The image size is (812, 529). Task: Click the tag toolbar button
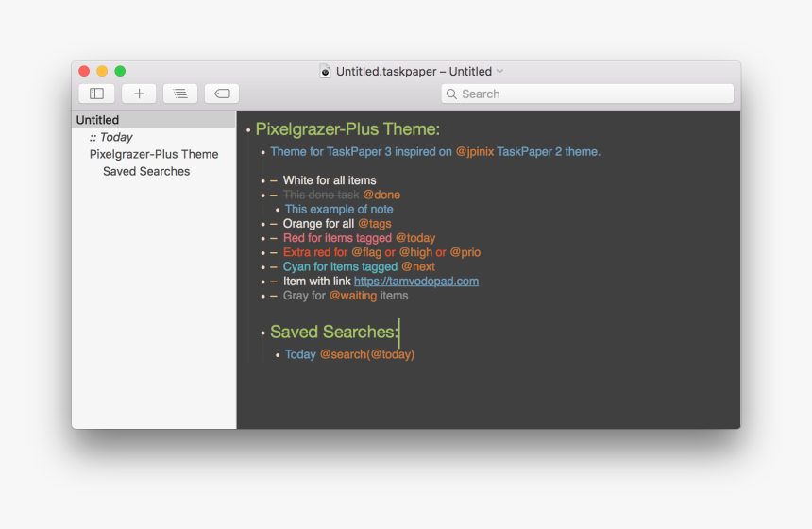(222, 94)
